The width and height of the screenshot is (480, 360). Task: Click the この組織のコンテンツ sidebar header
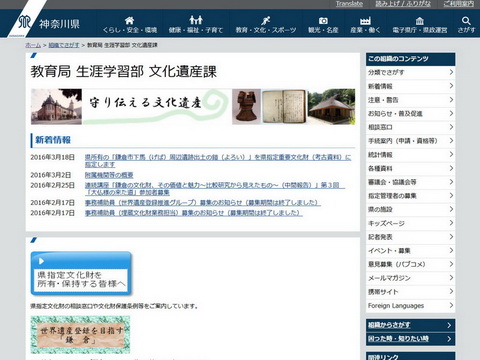click(x=410, y=59)
